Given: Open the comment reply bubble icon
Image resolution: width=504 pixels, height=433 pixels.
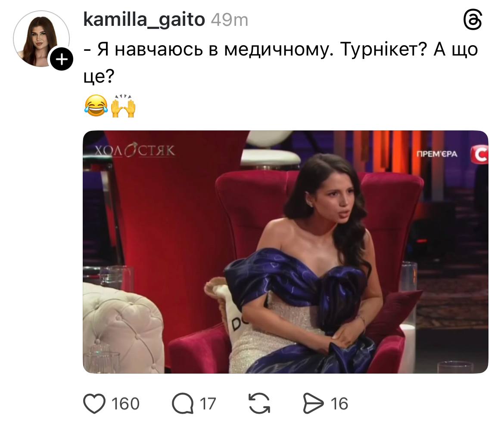Looking at the screenshot, I should click(x=183, y=403).
